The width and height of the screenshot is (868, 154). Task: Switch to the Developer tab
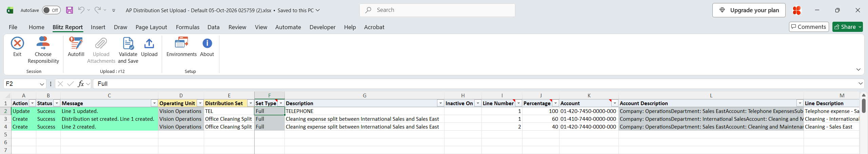point(322,27)
